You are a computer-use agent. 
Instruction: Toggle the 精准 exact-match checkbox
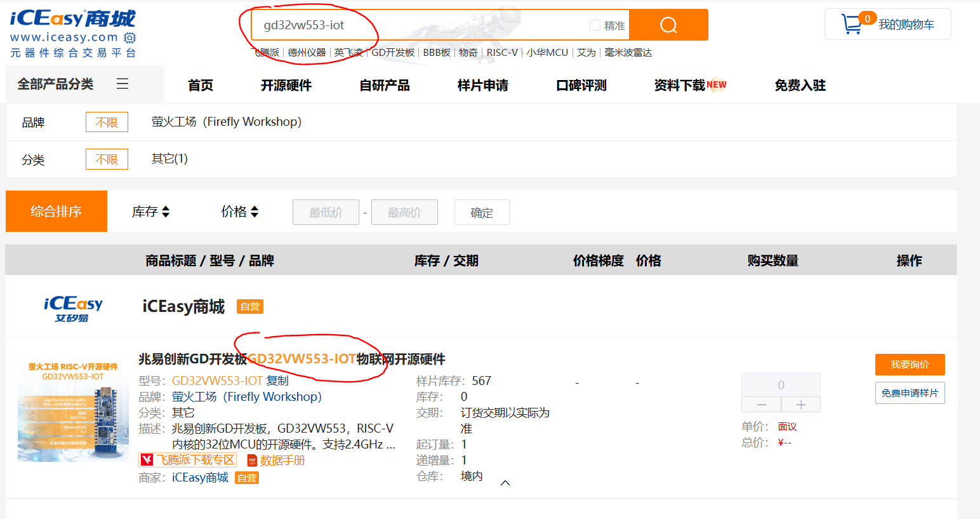(x=595, y=25)
